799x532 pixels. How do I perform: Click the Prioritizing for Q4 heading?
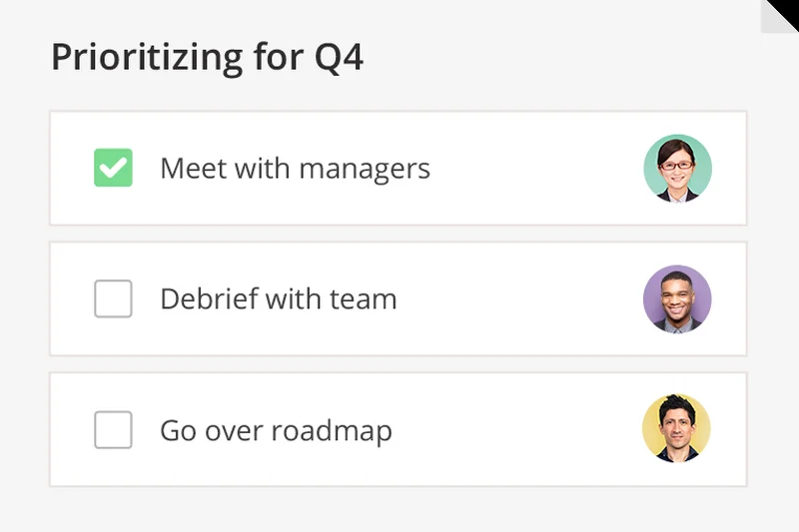[207, 57]
